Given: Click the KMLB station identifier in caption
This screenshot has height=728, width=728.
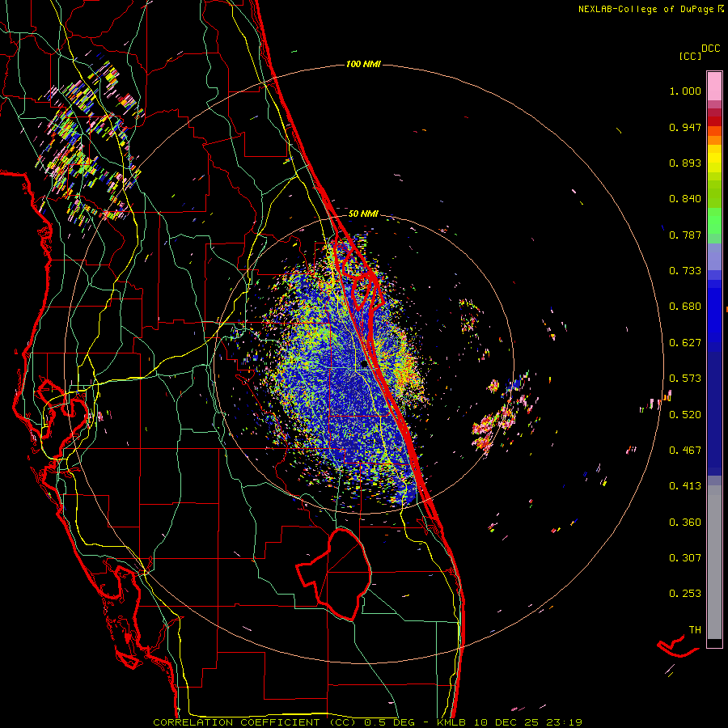Looking at the screenshot, I should [x=453, y=722].
